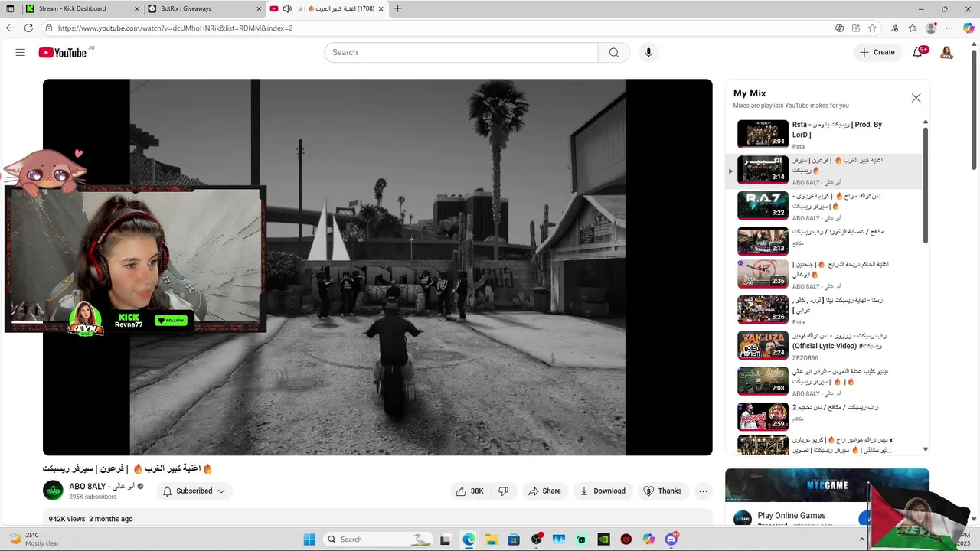Select the active YouTube video tab
The height and width of the screenshot is (551, 980).
328,8
